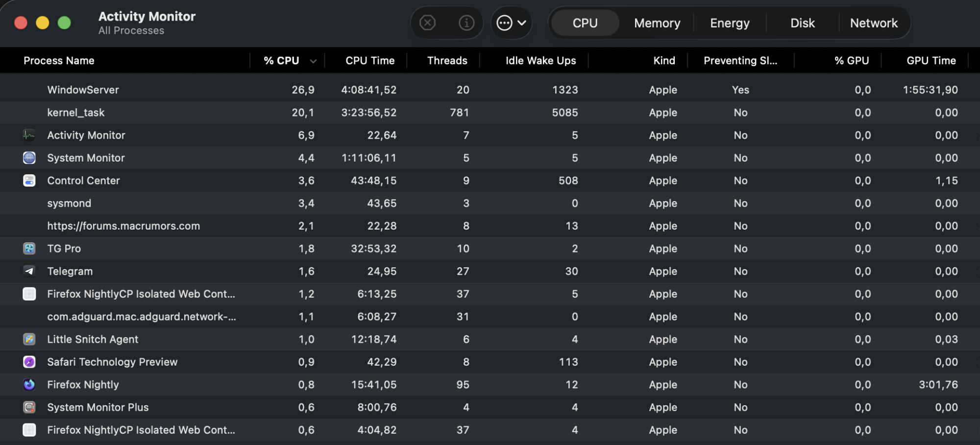This screenshot has height=445, width=980.
Task: Select the TG Pro process name
Action: click(64, 249)
